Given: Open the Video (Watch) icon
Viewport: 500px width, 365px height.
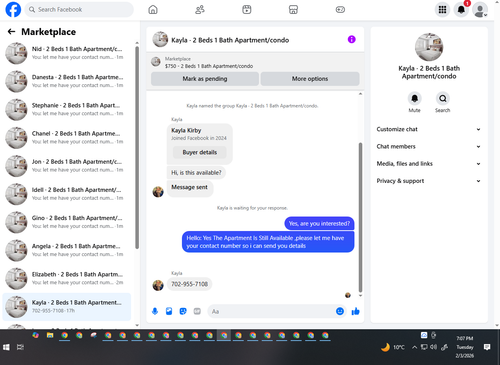Looking at the screenshot, I should (x=247, y=10).
